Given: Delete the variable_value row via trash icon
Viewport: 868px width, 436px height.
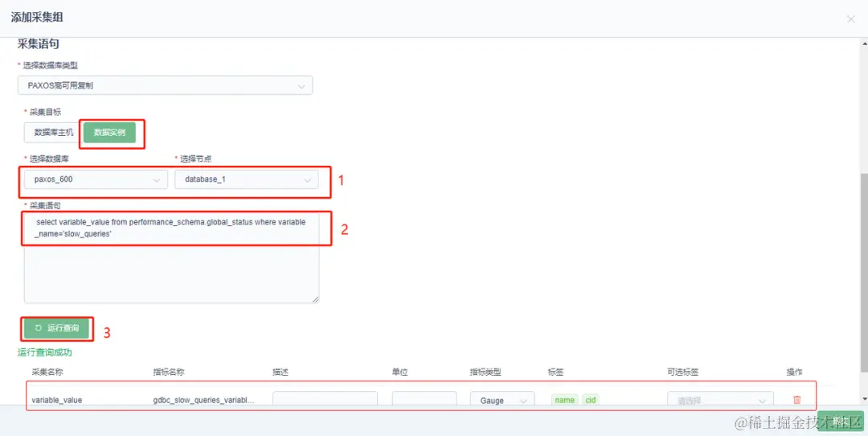Looking at the screenshot, I should tap(796, 400).
